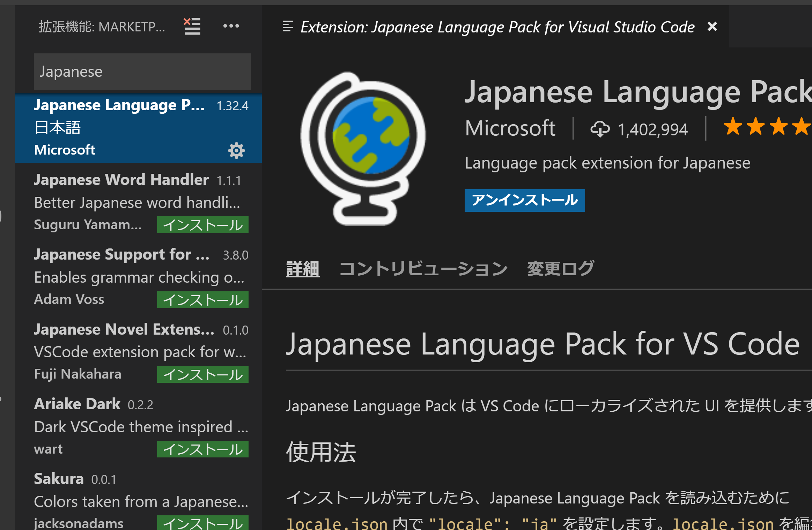Click the Suguru Yamam... author name

click(88, 225)
